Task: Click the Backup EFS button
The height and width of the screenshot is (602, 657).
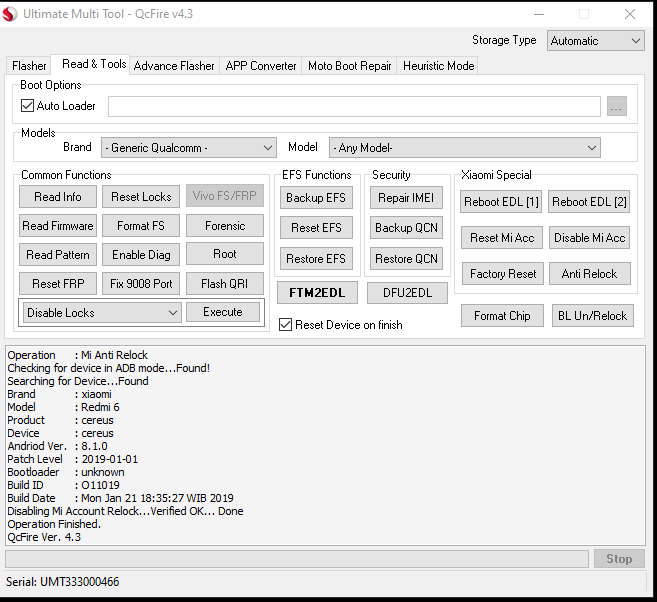Action: pyautogui.click(x=316, y=198)
